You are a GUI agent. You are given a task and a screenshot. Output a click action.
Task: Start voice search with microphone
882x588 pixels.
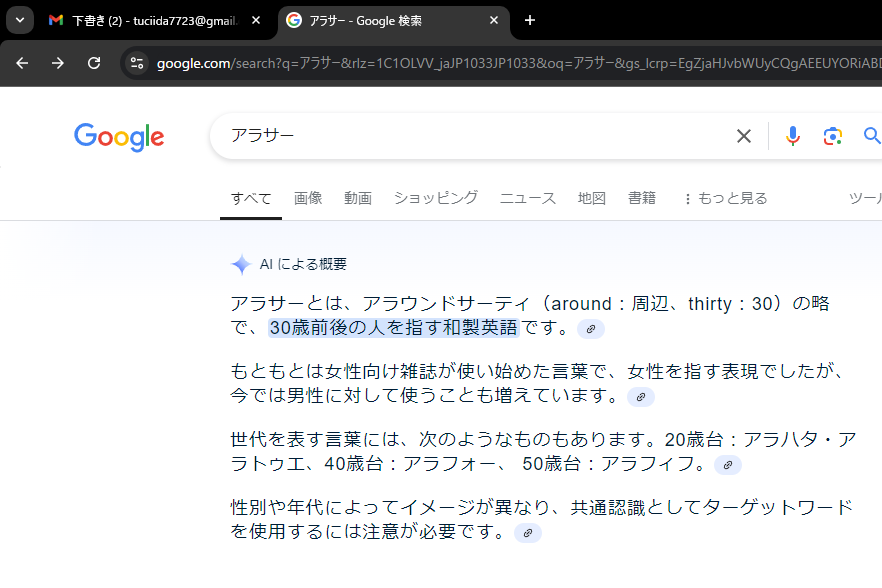click(793, 136)
